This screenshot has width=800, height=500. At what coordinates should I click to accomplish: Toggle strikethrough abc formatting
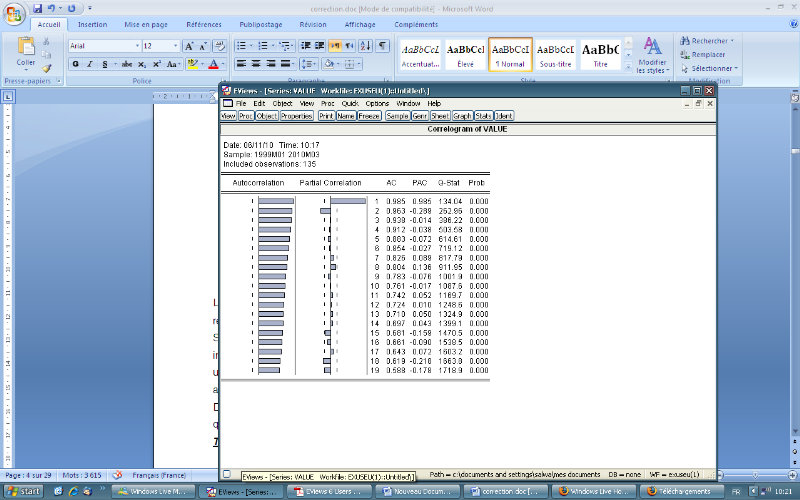coord(126,64)
